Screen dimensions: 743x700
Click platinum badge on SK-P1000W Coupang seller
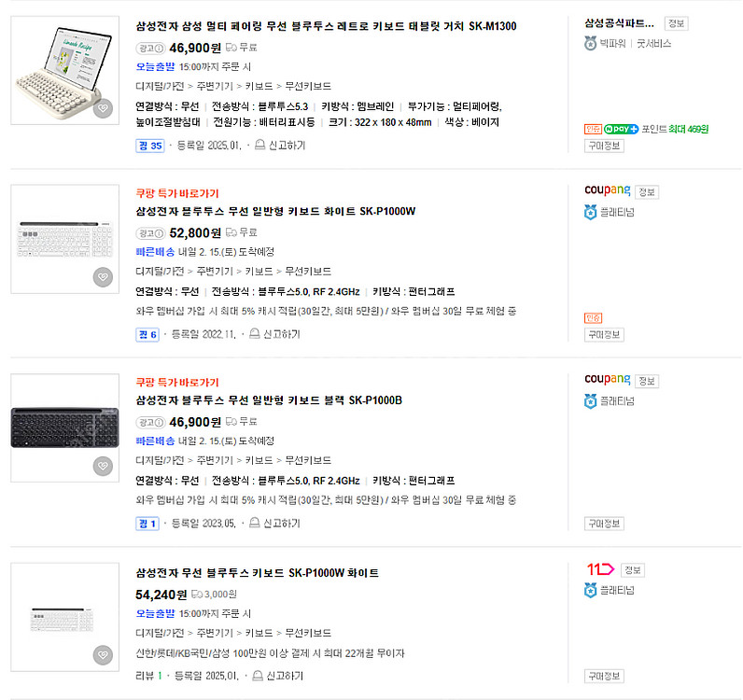tap(590, 212)
